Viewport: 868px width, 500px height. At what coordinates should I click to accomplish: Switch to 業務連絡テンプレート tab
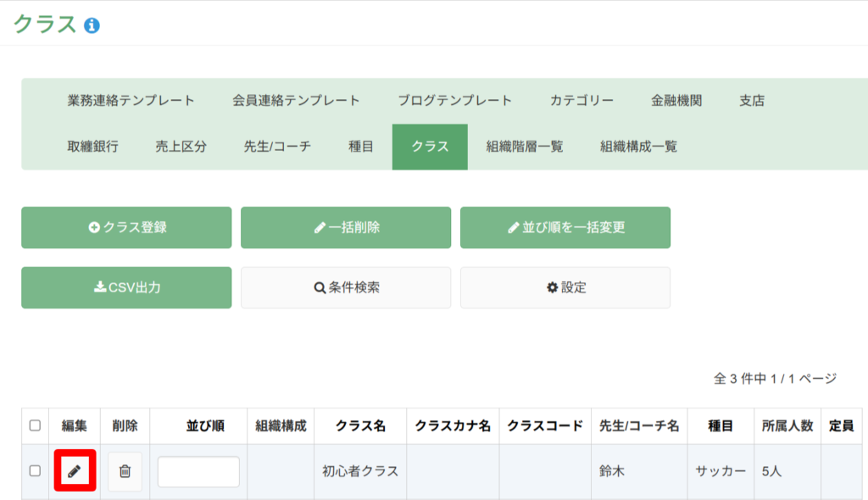[131, 101]
